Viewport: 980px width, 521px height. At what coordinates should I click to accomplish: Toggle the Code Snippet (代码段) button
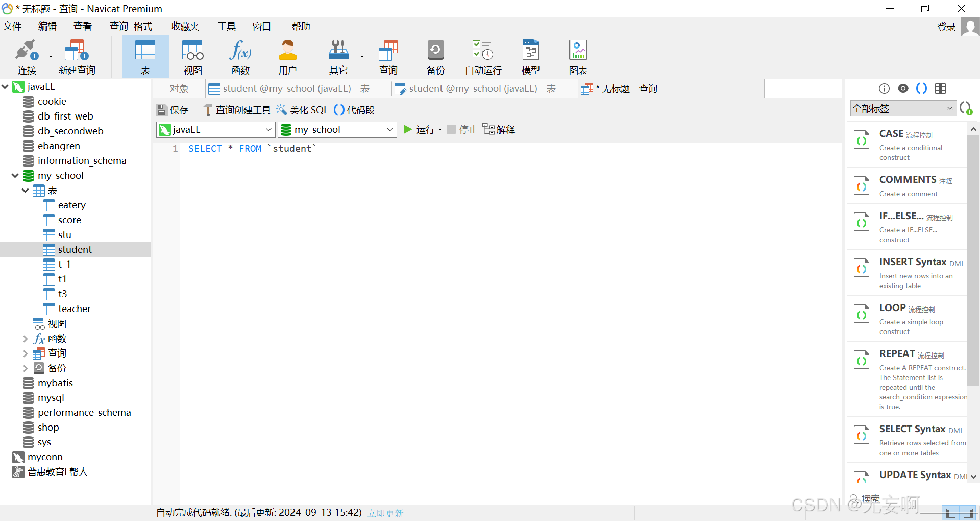[x=354, y=110]
